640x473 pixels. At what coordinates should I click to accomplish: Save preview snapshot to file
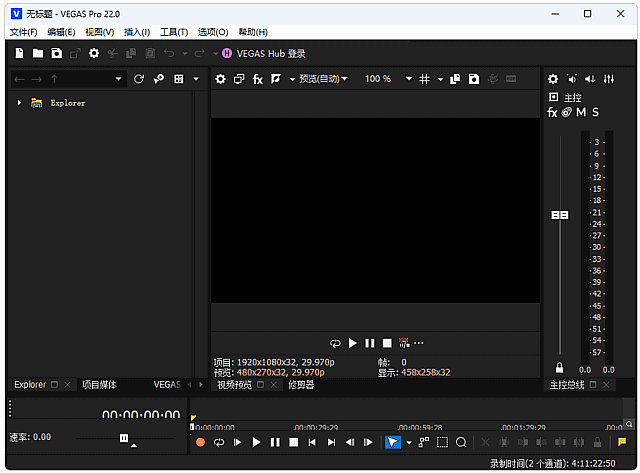pos(474,79)
